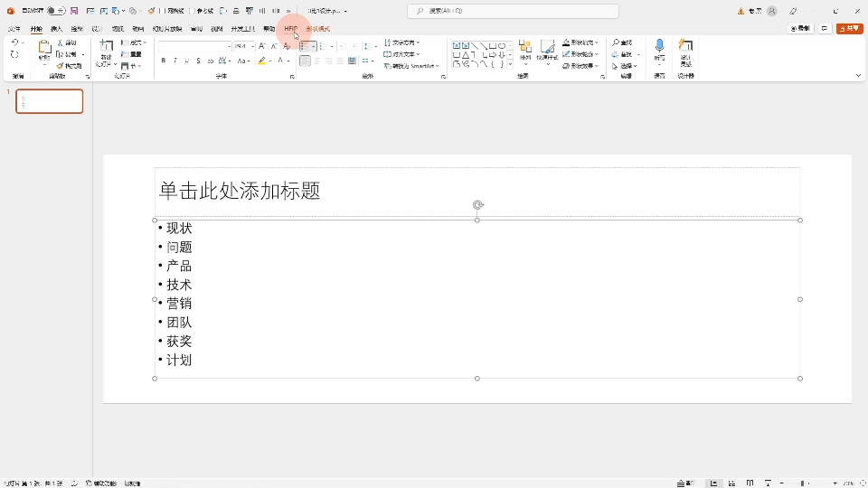Toggle text shadow S button

[198, 61]
